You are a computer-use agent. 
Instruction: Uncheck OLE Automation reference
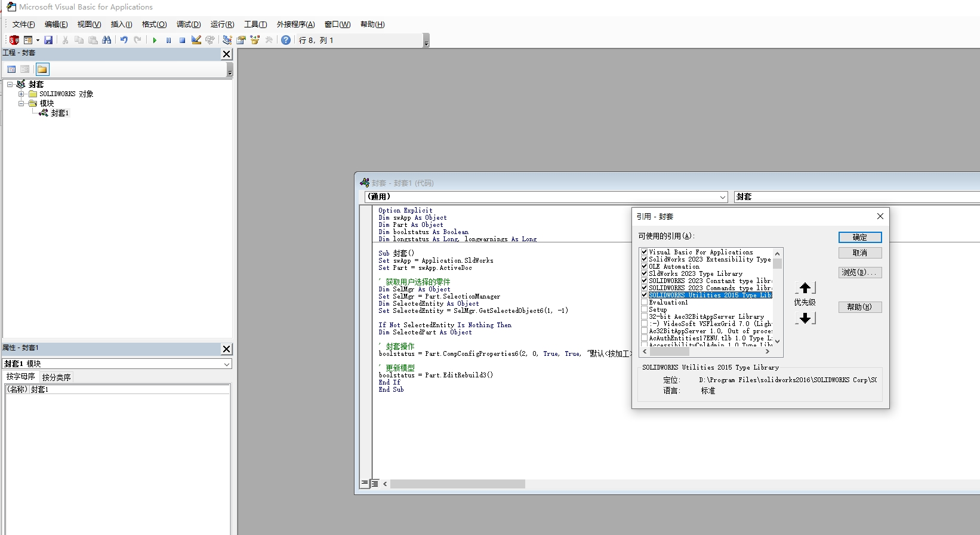(644, 266)
